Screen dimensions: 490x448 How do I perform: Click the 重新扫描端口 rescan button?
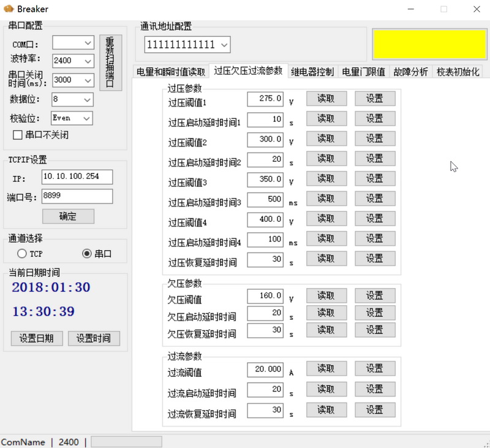point(110,63)
